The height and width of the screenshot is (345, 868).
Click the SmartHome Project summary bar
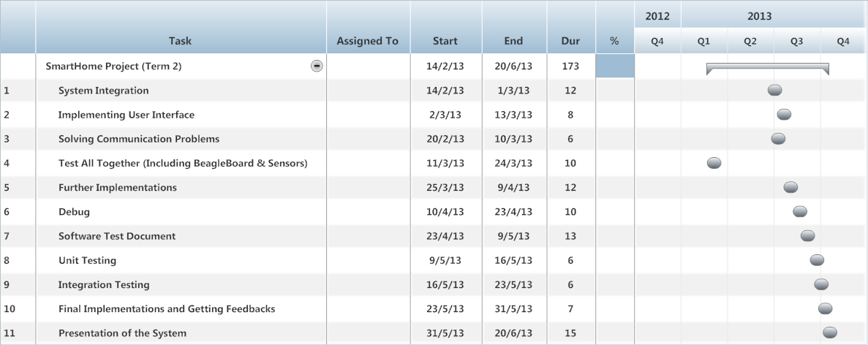(x=767, y=69)
